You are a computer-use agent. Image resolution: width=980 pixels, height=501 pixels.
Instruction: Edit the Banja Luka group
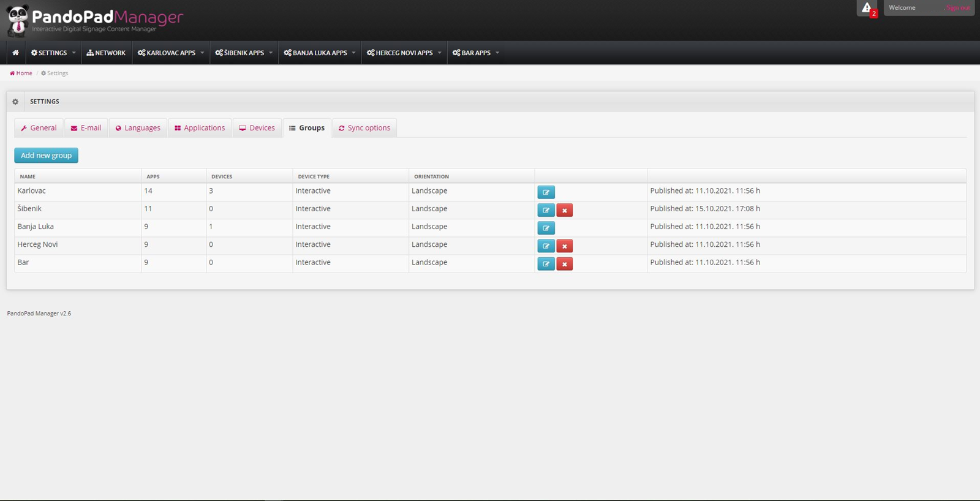(546, 228)
